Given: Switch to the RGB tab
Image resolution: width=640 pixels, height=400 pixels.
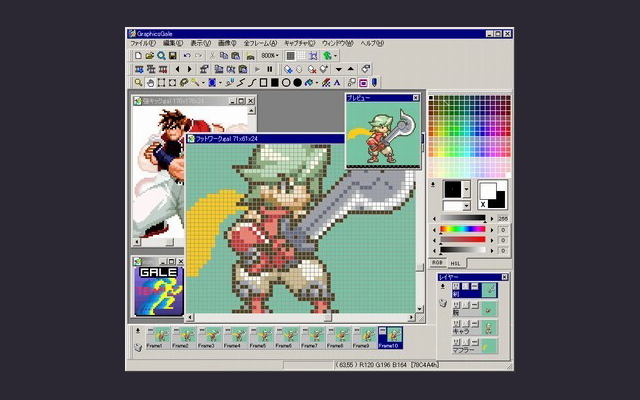Looking at the screenshot, I should point(437,263).
